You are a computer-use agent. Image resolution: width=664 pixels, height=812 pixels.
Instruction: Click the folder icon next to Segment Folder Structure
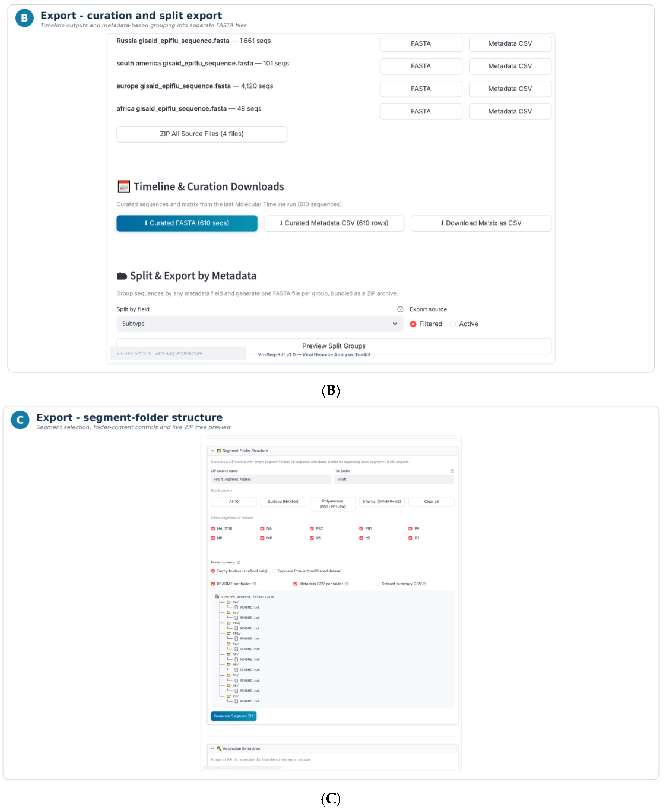click(x=219, y=451)
